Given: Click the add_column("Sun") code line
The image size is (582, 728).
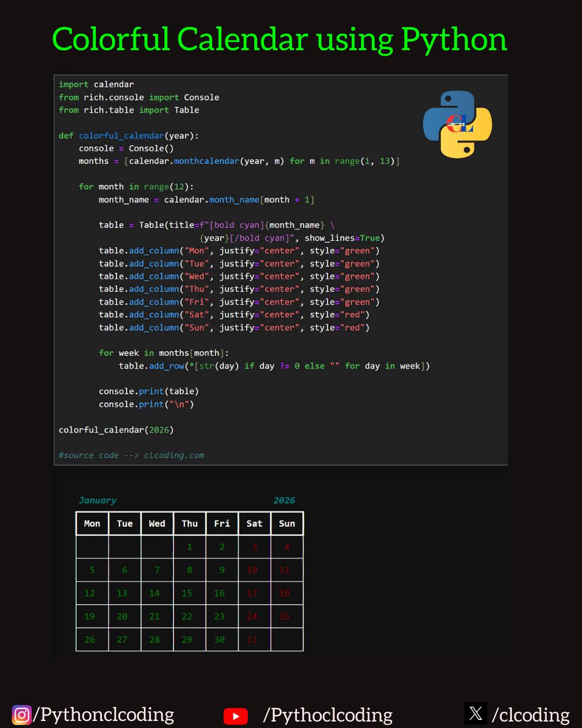Looking at the screenshot, I should pos(234,327).
